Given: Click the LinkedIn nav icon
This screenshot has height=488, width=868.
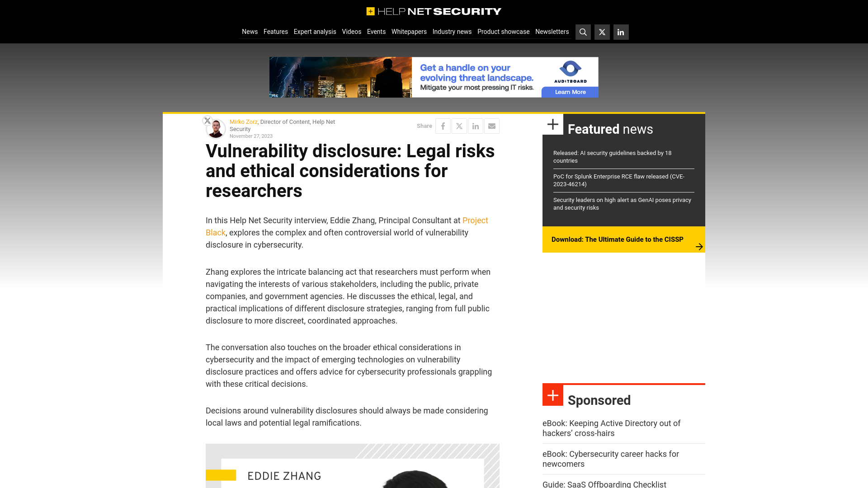Looking at the screenshot, I should tap(620, 32).
